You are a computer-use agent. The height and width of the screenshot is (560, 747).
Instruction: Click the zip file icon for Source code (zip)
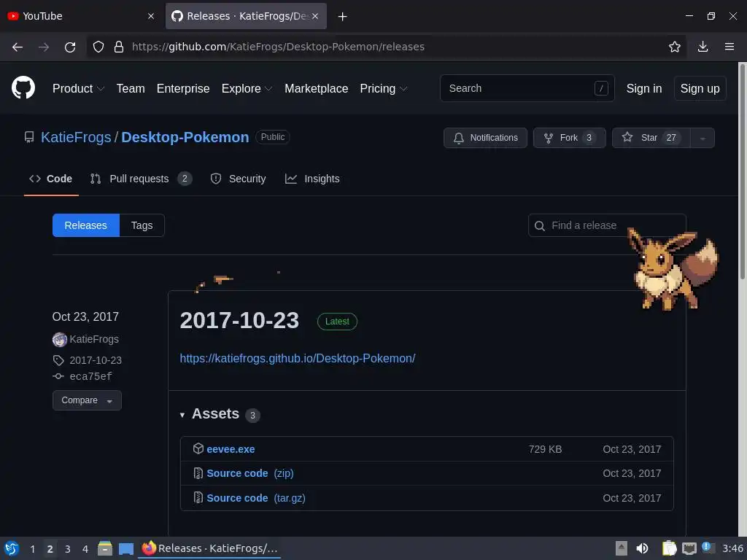pos(198,472)
